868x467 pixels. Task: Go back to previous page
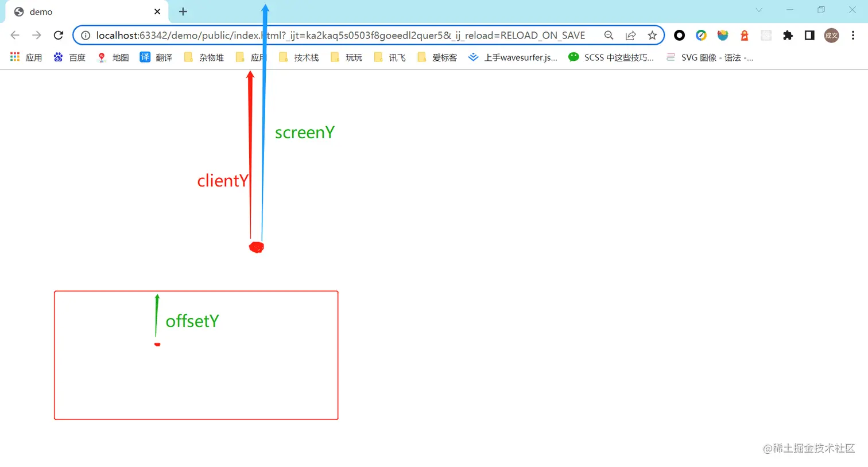(x=15, y=36)
